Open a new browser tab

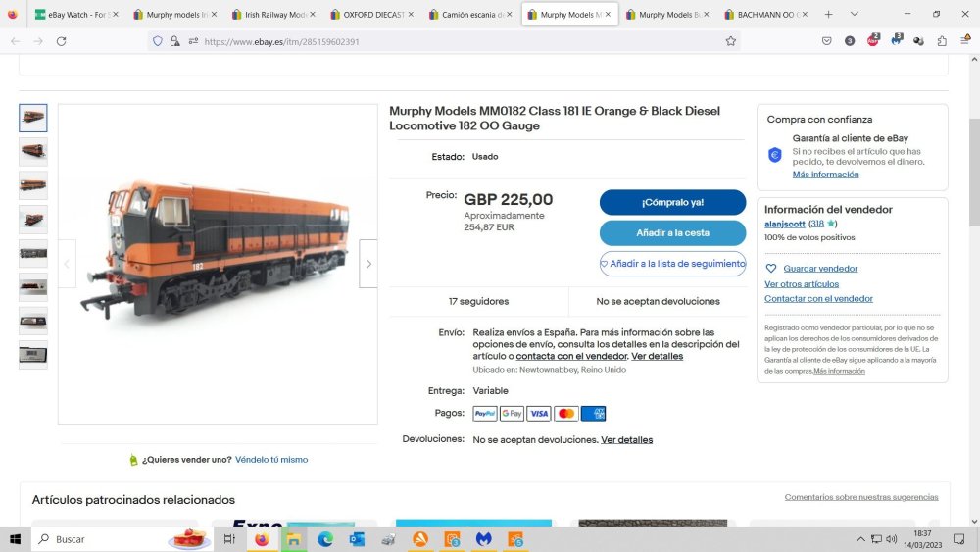[828, 14]
